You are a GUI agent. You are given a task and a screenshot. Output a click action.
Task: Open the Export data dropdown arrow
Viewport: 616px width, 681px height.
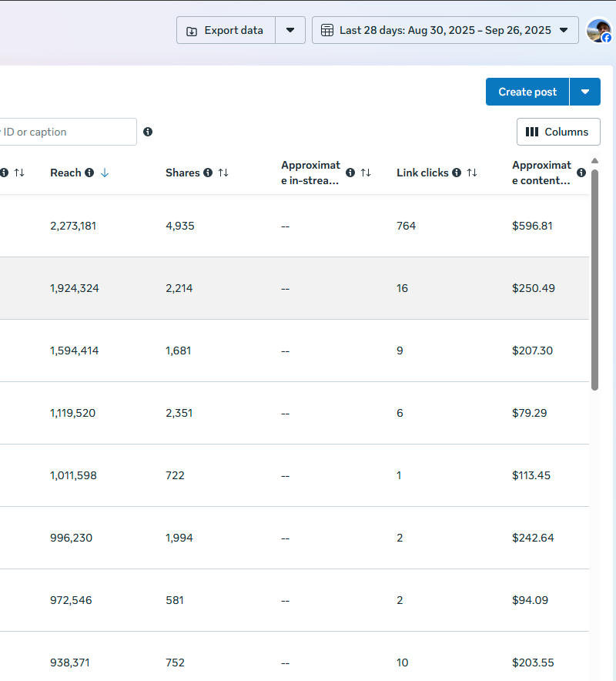(290, 30)
